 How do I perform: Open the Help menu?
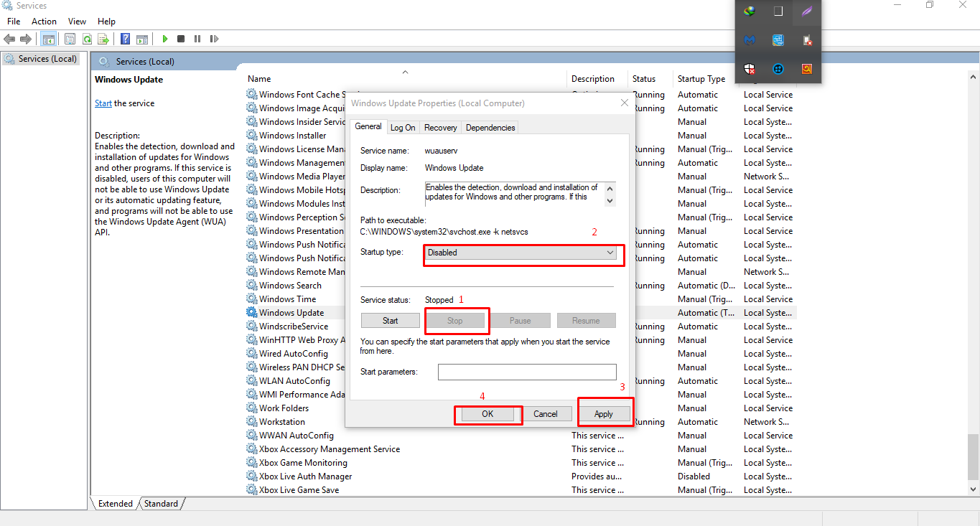click(106, 22)
